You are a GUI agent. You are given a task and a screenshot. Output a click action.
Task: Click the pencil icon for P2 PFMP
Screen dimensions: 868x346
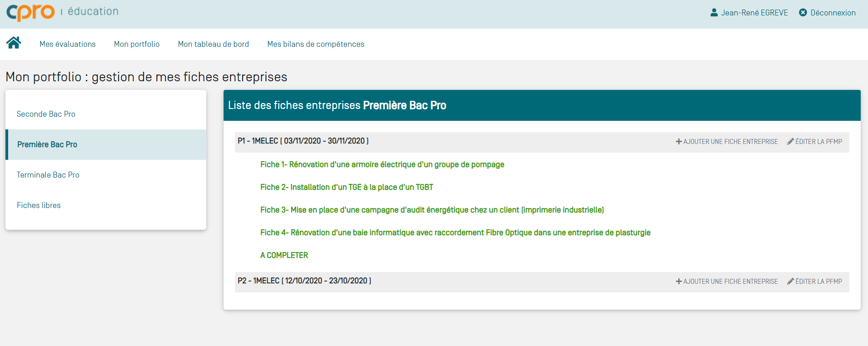(791, 282)
